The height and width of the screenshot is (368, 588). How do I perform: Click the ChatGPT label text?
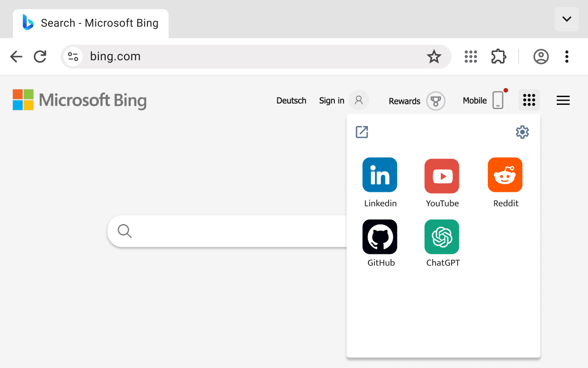point(443,263)
